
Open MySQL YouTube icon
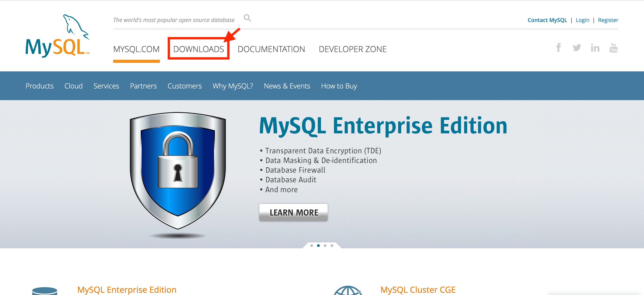coord(613,48)
